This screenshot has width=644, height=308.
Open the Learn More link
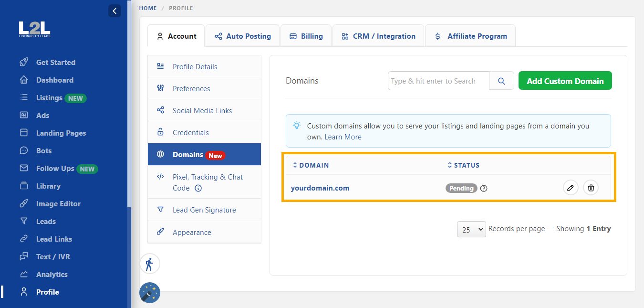(x=343, y=137)
